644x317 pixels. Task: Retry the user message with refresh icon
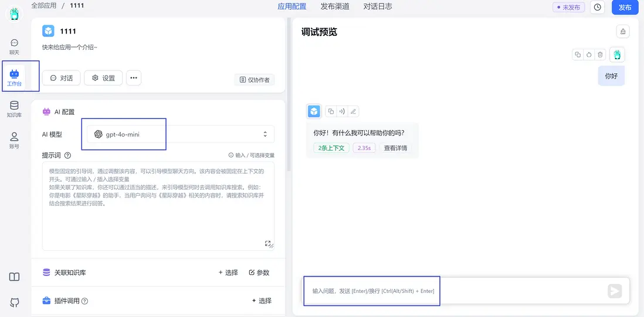pyautogui.click(x=589, y=54)
